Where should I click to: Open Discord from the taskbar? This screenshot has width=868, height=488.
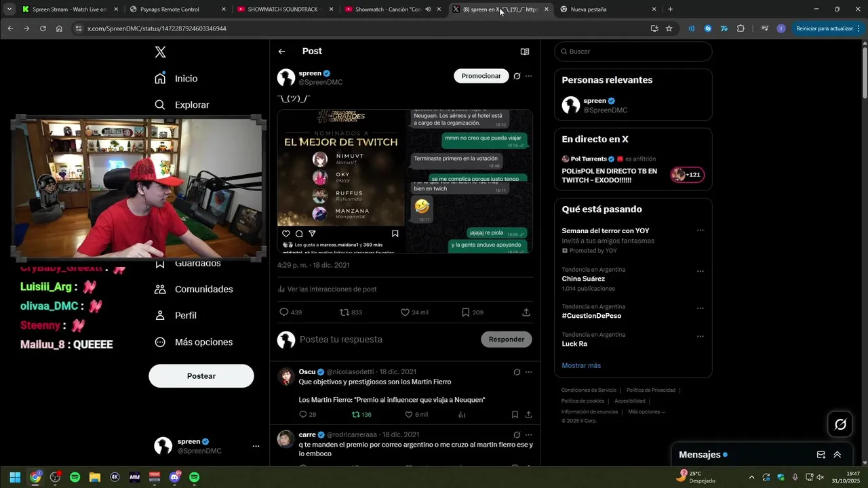(x=174, y=477)
